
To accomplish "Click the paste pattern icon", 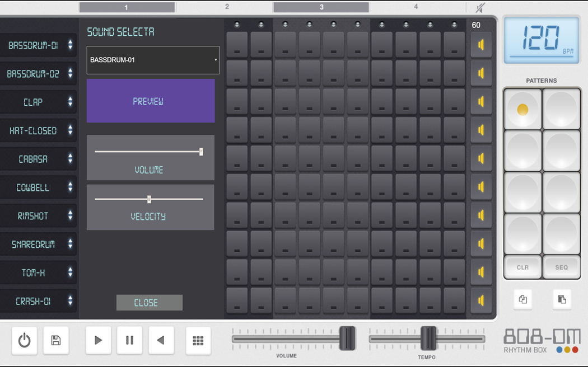I will [562, 299].
